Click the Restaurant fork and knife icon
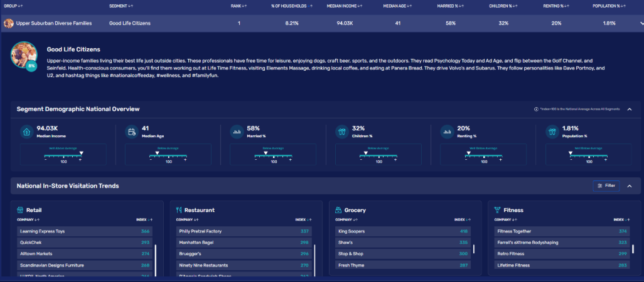The width and height of the screenshot is (644, 282). point(179,210)
